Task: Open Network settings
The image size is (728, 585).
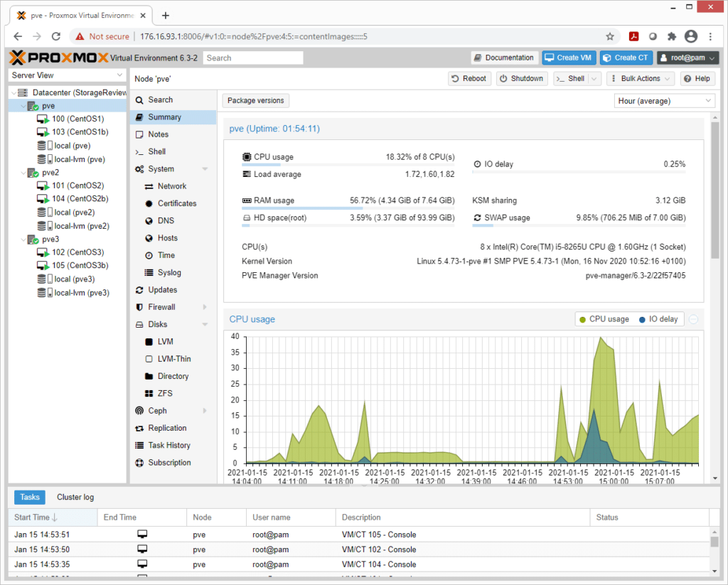Action: point(173,186)
